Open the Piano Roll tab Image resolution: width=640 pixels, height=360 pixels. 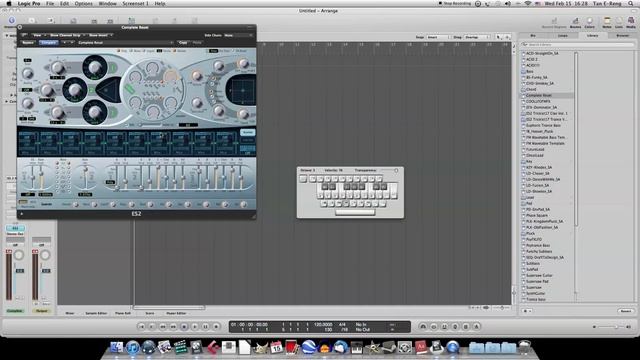click(123, 313)
